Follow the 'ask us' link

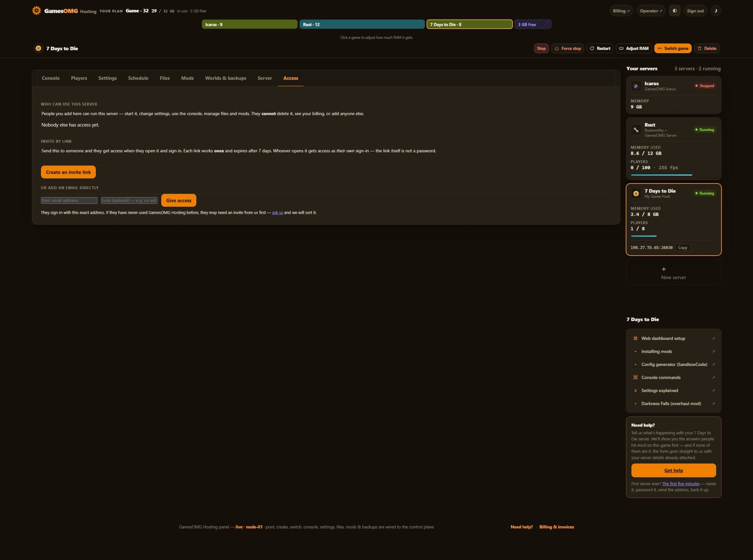pyautogui.click(x=277, y=213)
